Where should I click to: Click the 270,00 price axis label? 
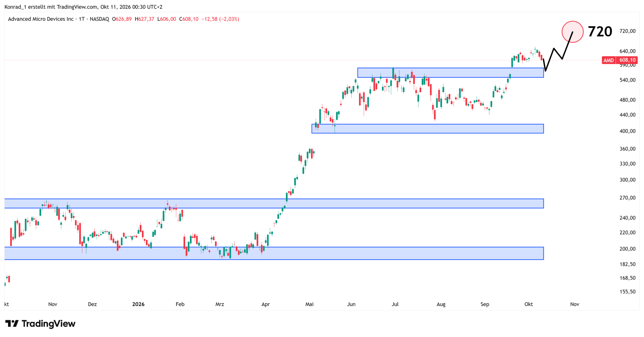pyautogui.click(x=627, y=198)
